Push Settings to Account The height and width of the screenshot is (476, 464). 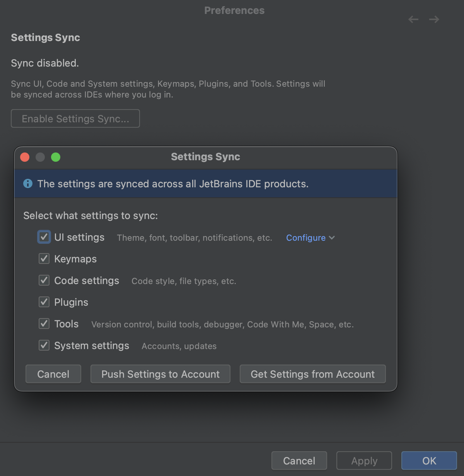[160, 374]
